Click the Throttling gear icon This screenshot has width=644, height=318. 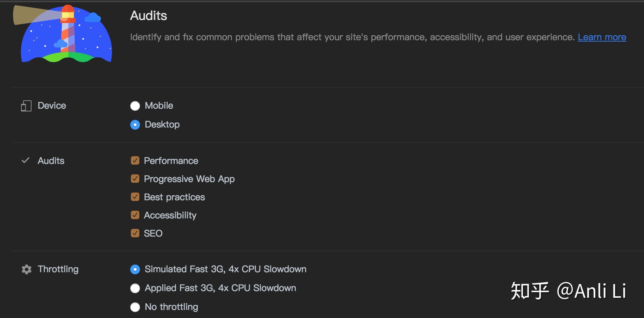point(27,269)
